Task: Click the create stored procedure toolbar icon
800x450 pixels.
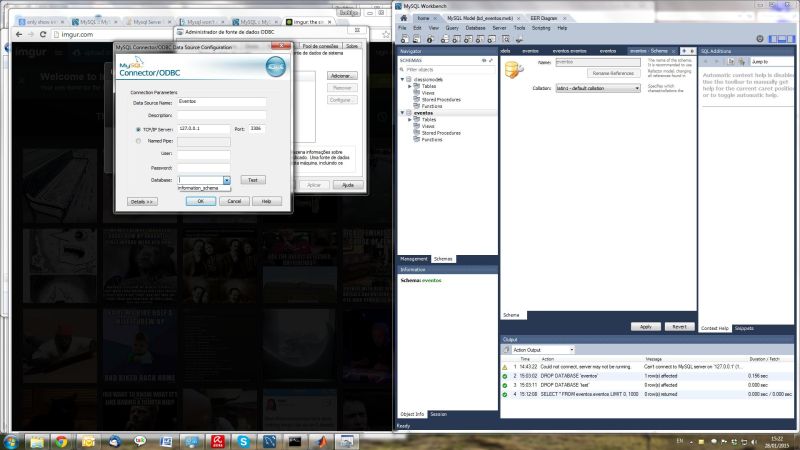Action: click(x=480, y=39)
